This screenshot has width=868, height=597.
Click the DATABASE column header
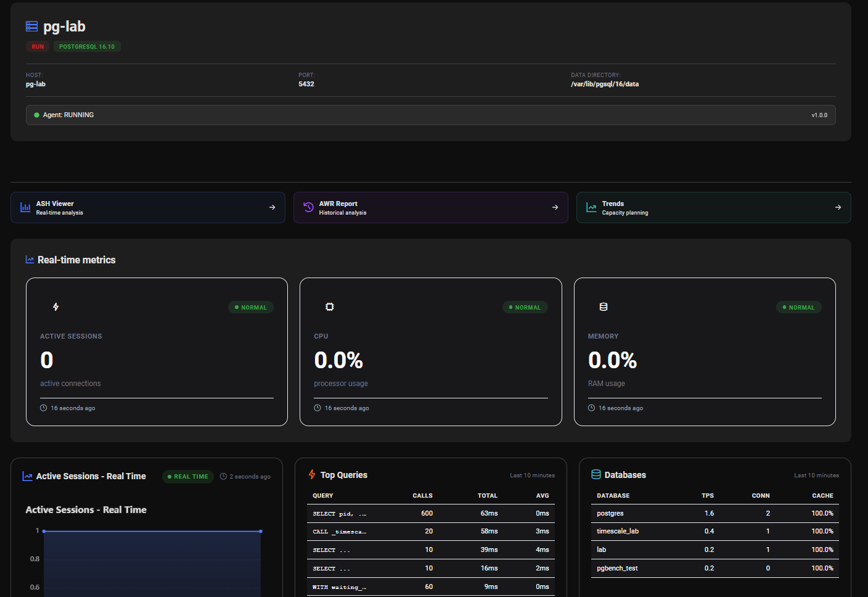613,495
